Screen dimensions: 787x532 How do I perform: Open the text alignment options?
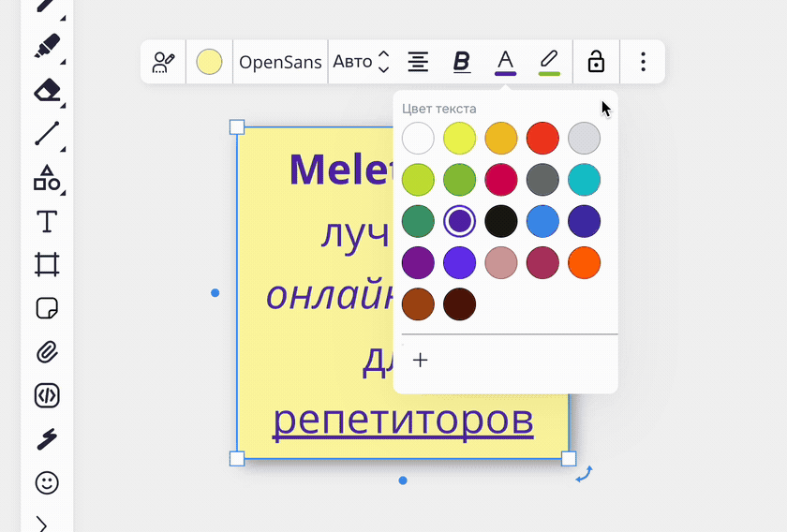pos(418,62)
